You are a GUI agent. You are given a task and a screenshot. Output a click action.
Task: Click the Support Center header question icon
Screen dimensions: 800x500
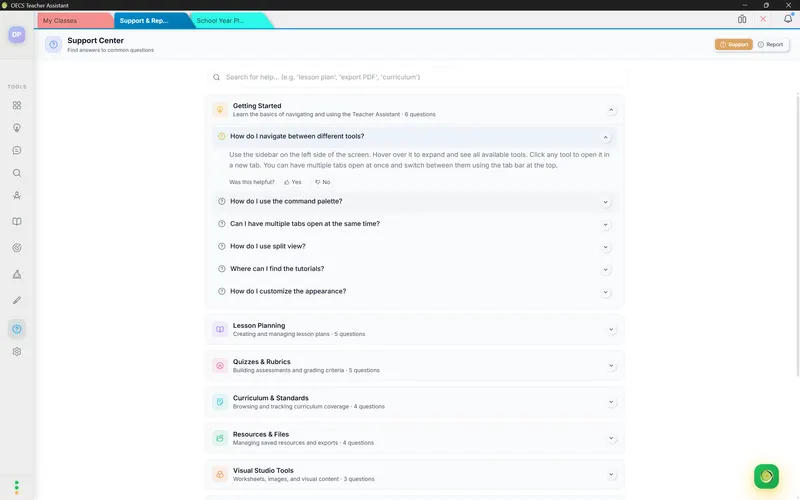coord(53,44)
